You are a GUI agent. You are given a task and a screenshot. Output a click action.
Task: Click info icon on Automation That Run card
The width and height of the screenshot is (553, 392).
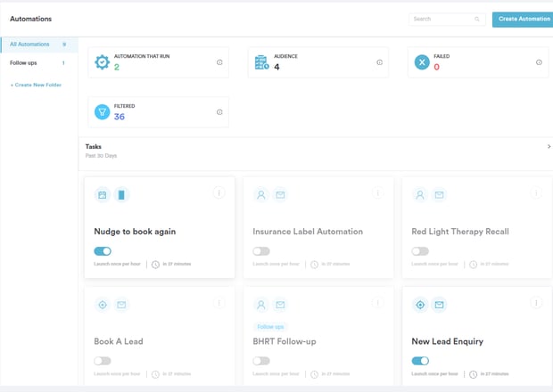219,62
